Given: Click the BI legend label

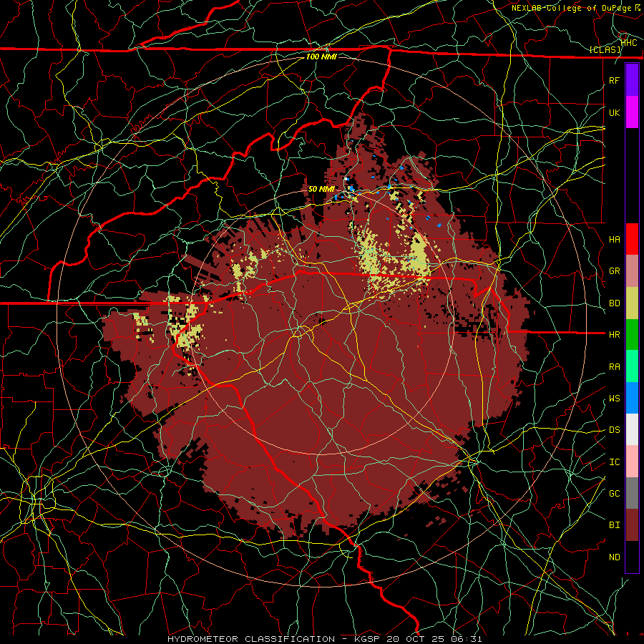Looking at the screenshot, I should [x=615, y=525].
